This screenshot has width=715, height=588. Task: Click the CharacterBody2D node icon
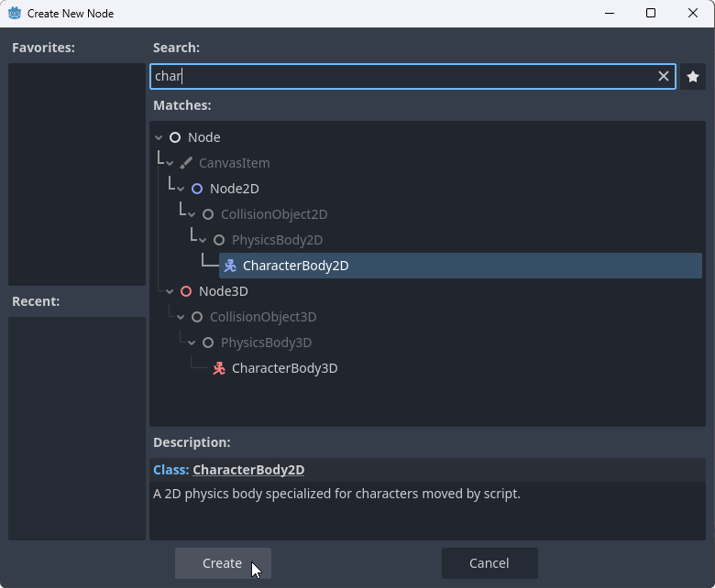point(230,266)
